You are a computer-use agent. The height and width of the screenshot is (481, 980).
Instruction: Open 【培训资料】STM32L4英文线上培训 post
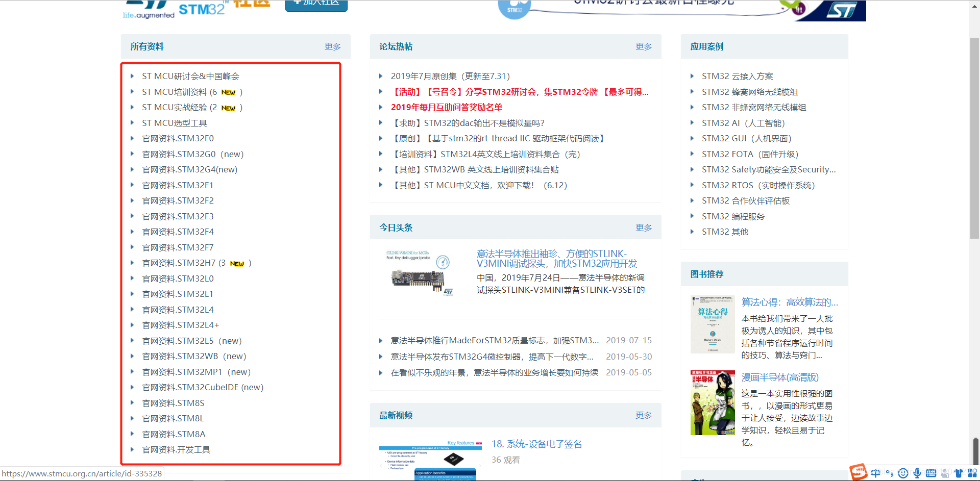point(485,154)
